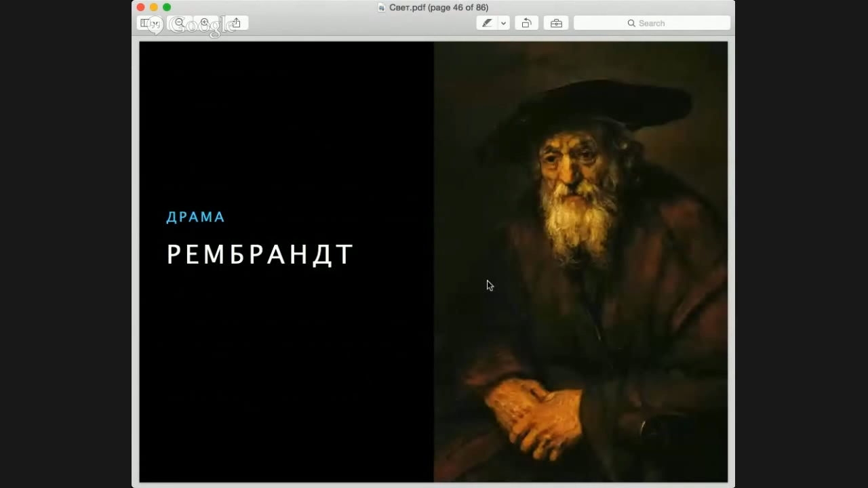Select the Highlight pen tool
The height and width of the screenshot is (488, 868).
487,23
